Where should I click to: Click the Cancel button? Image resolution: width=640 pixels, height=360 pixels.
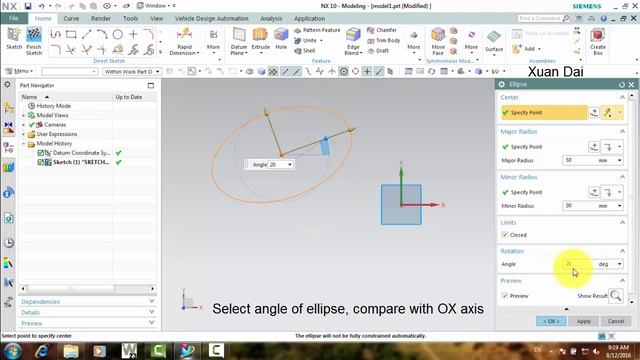point(616,321)
